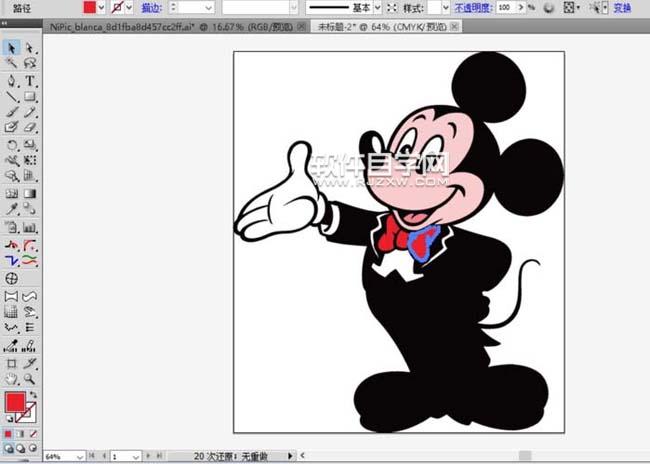The width and height of the screenshot is (650, 464).
Task: Select the Rotate tool
Action: point(11,145)
